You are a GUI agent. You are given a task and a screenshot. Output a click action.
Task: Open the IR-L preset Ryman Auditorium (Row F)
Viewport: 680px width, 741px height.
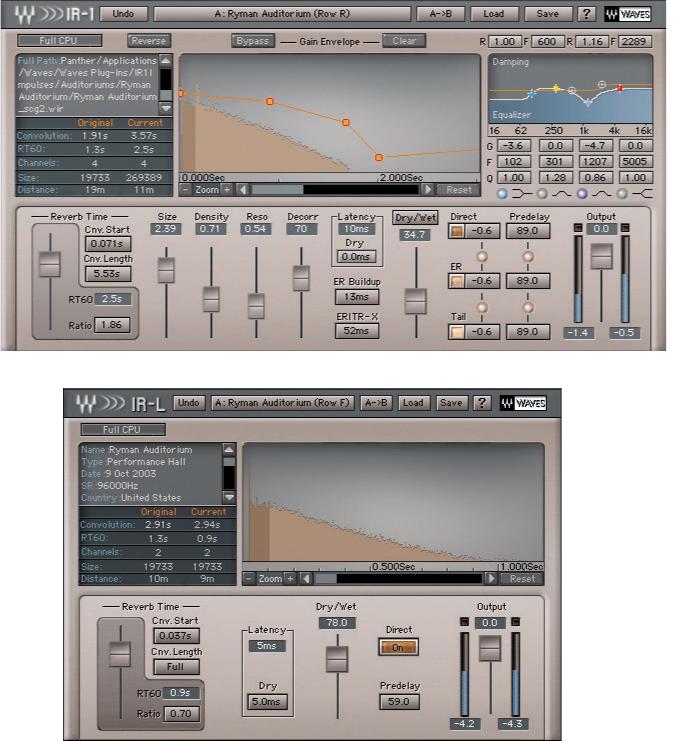[x=282, y=403]
